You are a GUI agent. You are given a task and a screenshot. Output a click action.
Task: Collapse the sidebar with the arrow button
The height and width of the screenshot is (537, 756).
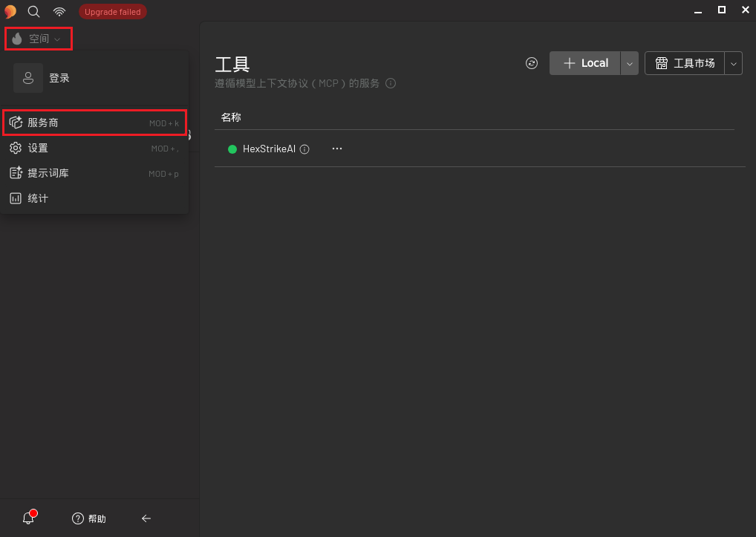coord(146,518)
